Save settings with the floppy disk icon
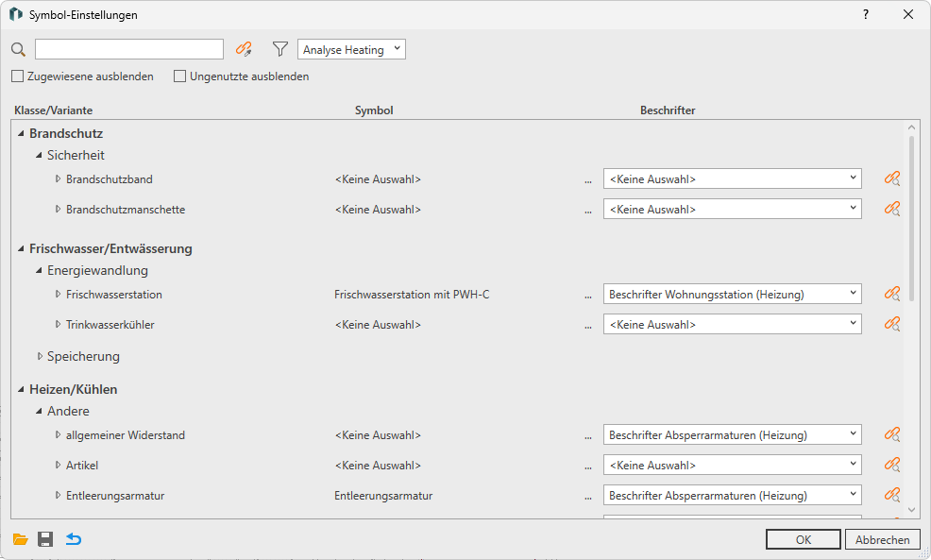The image size is (931, 560). [x=45, y=539]
